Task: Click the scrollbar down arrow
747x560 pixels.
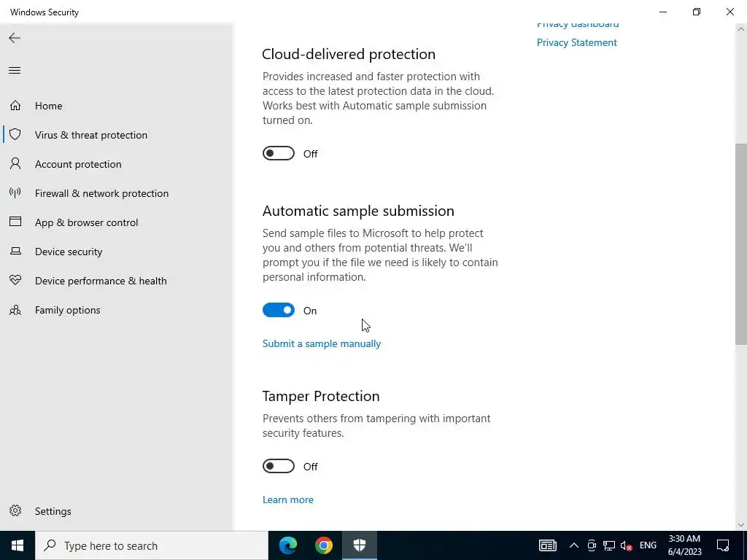Action: tap(741, 525)
